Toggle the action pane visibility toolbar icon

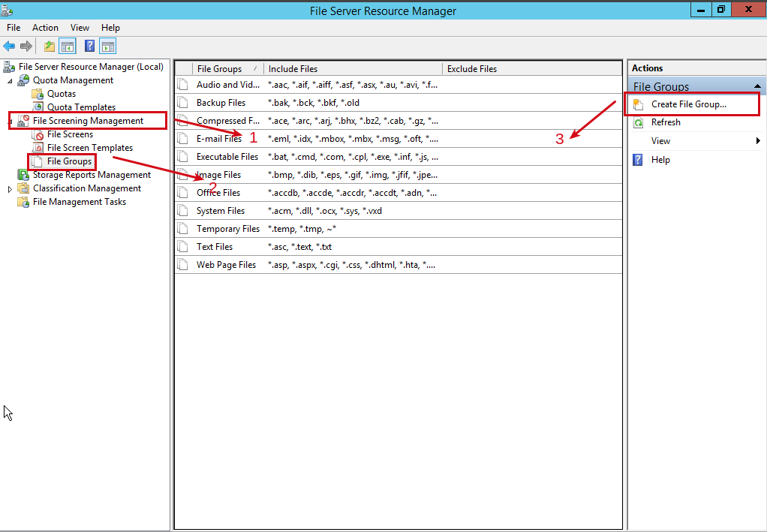tap(107, 46)
